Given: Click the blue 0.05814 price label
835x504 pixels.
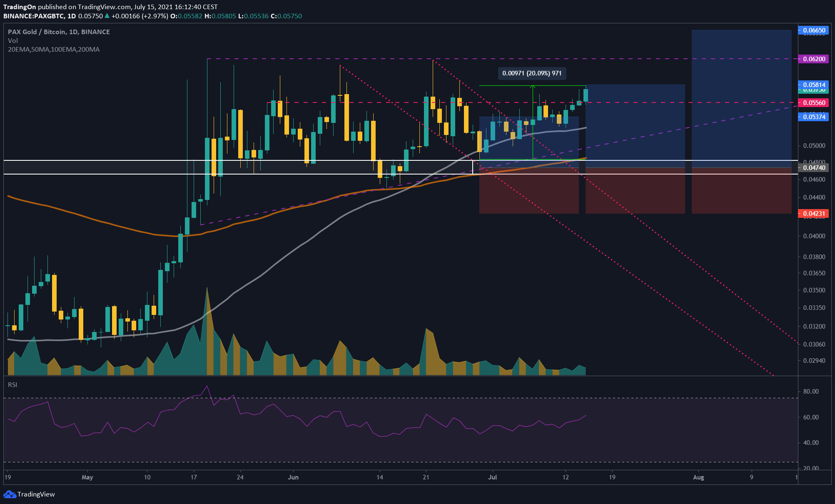Looking at the screenshot, I should 813,85.
